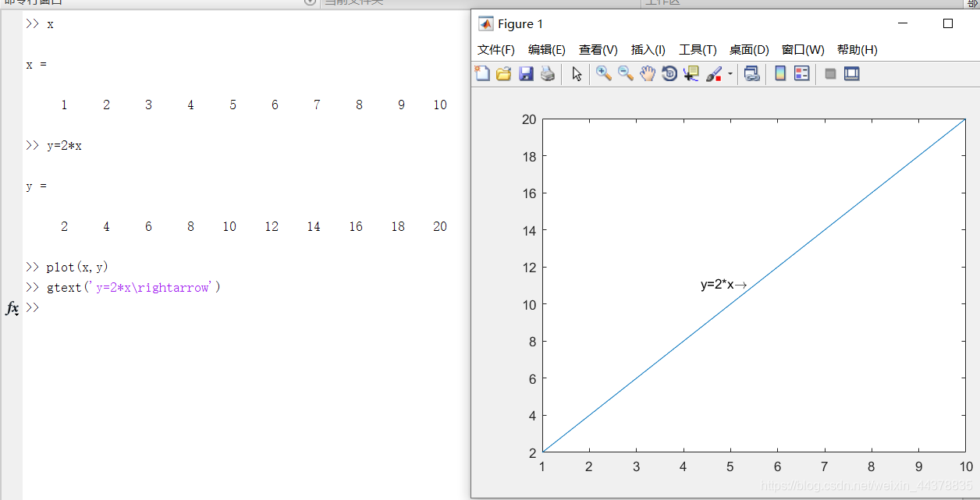Click the Open File folder icon
980x500 pixels.
503,73
